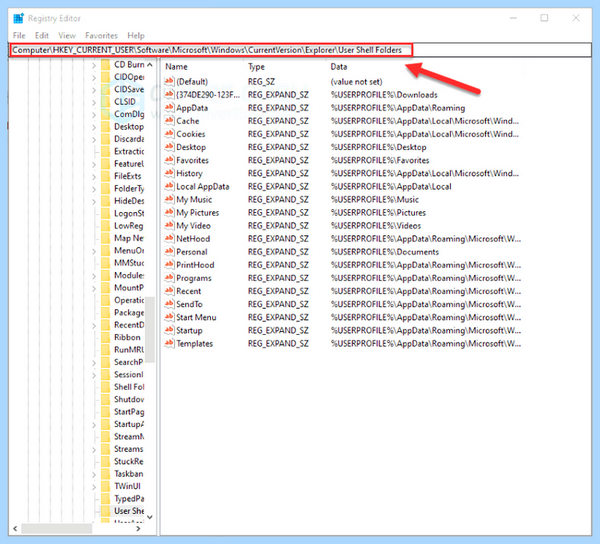Open the File menu

point(19,36)
